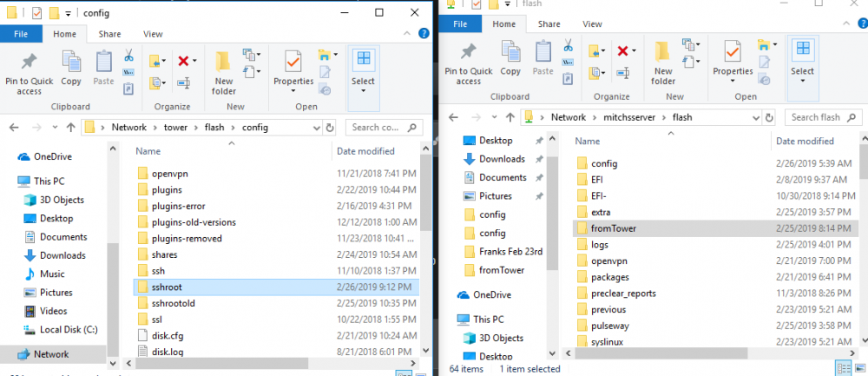Expand Delete dropdown arrow in config window
Viewport: 868px width, 376px height.
coord(194,61)
